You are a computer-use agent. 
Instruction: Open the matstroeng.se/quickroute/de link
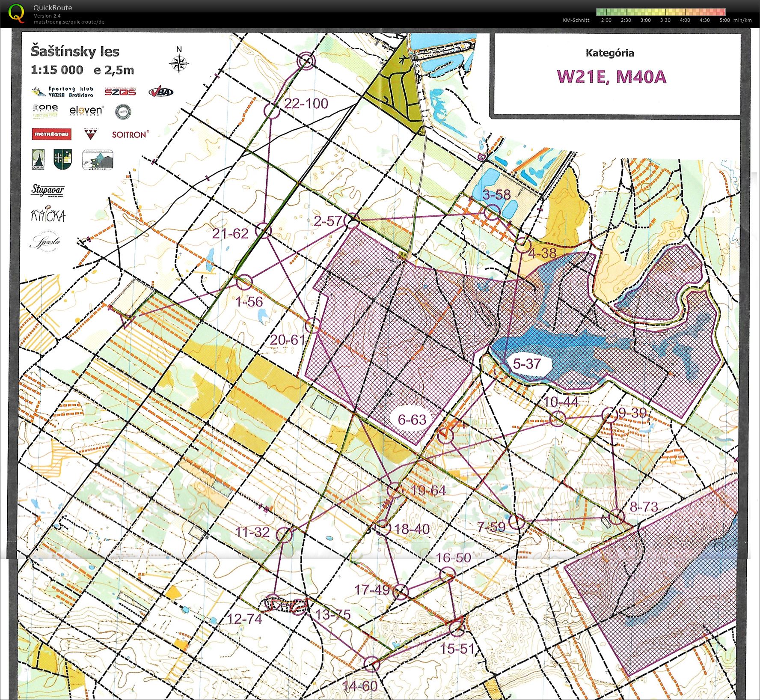69,22
